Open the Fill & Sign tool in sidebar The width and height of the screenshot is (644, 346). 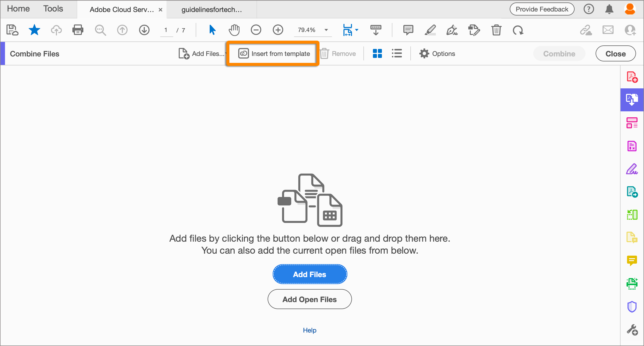click(x=632, y=169)
